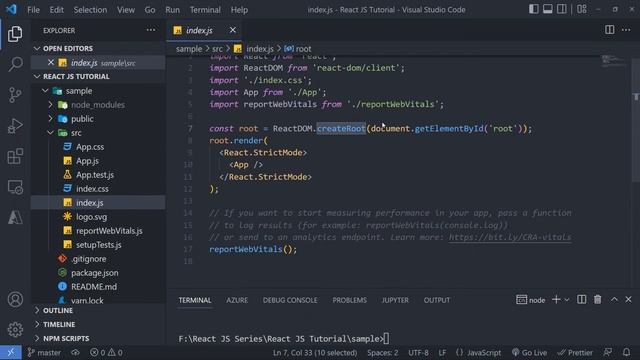The image size is (640, 360).
Task: Close the index.js editor tab
Action: click(233, 30)
